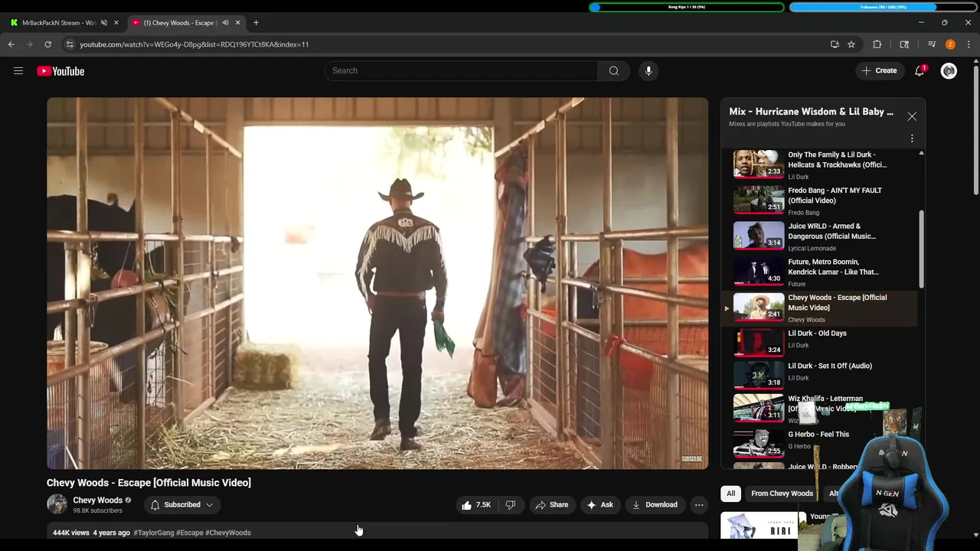Install app icon in address bar

click(x=835, y=44)
